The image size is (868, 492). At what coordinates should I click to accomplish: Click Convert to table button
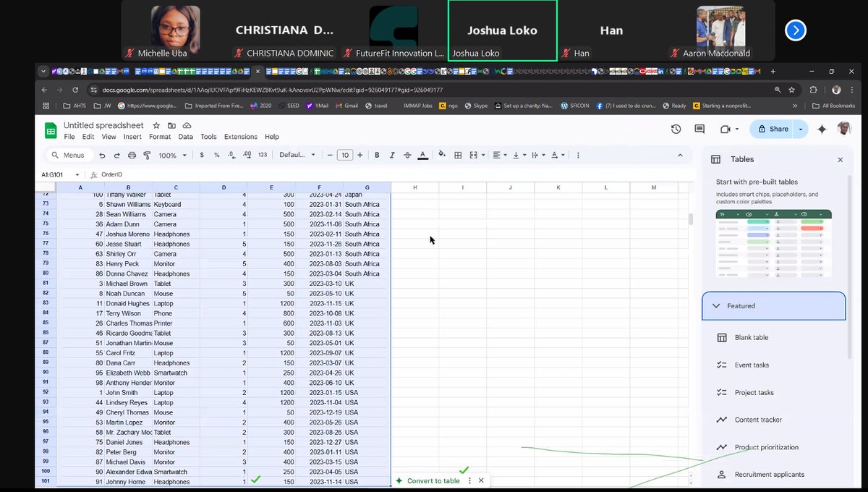tap(427, 480)
